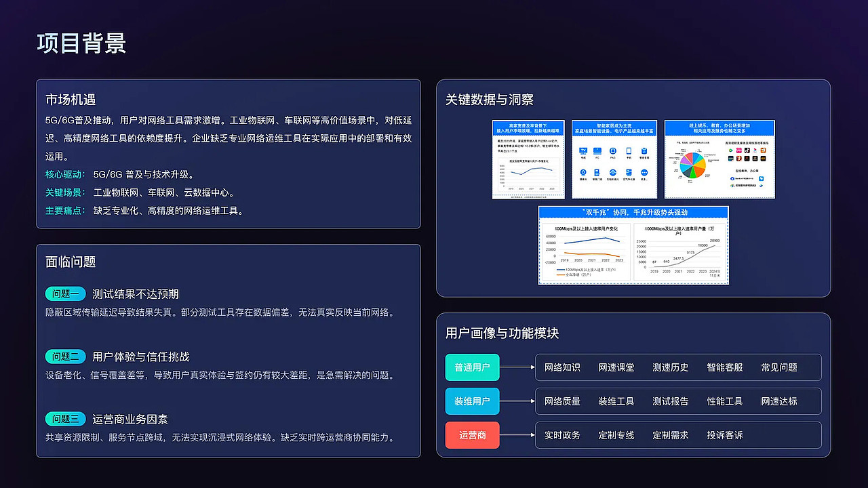
Task: Click the 100Mbps user change line chart
Action: [586, 251]
